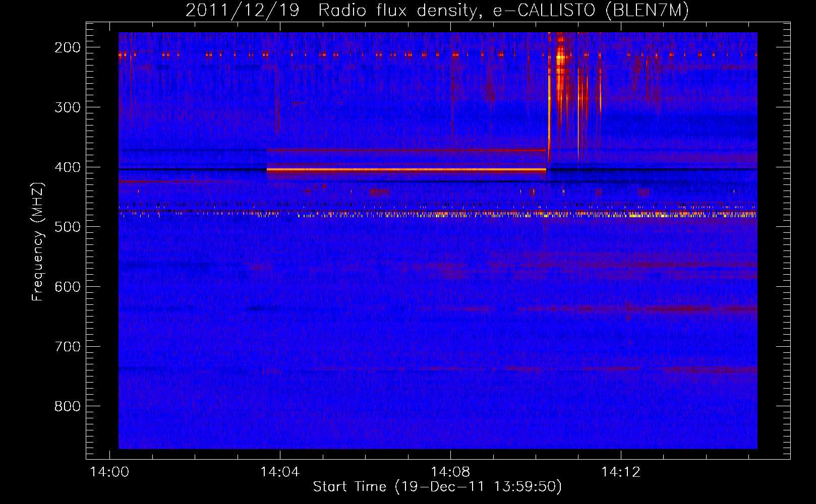
Task: Click the 400 frequency tick label
Action: pyautogui.click(x=67, y=167)
